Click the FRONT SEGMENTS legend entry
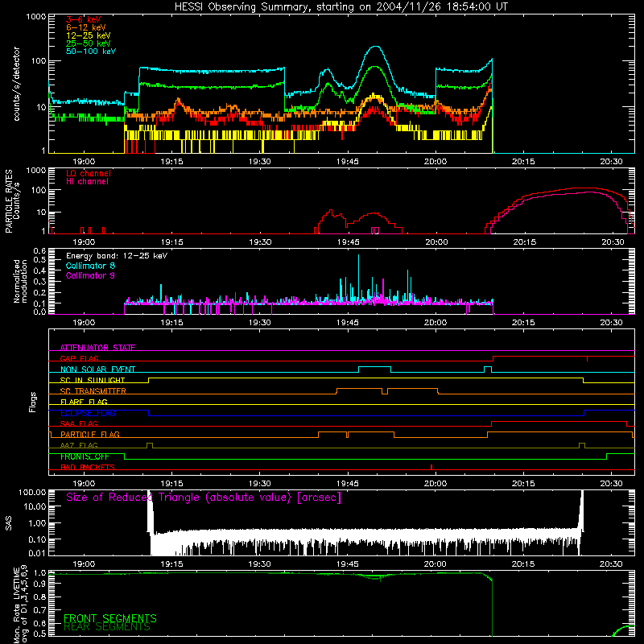 [x=110, y=618]
